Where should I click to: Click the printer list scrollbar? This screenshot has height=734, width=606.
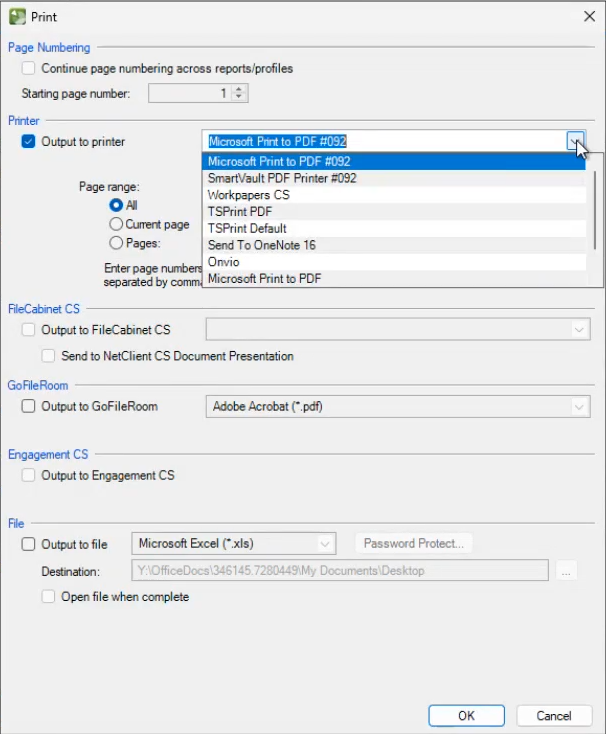click(595, 211)
